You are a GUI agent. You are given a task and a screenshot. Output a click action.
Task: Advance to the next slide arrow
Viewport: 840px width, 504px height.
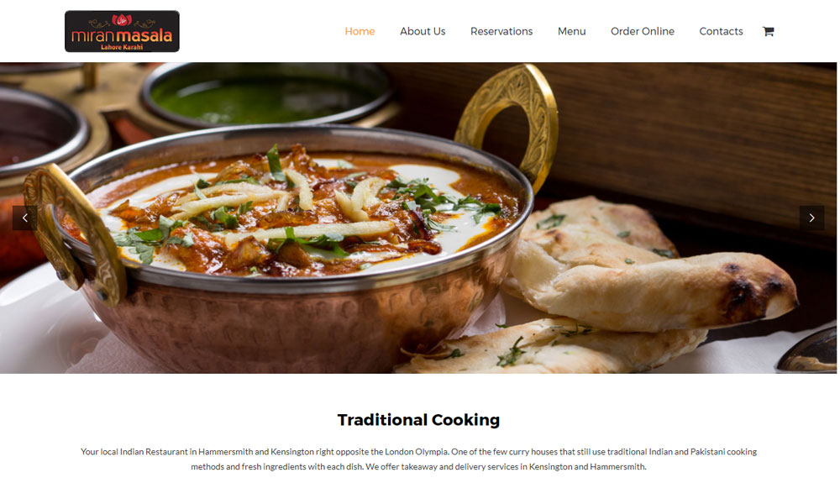click(811, 218)
